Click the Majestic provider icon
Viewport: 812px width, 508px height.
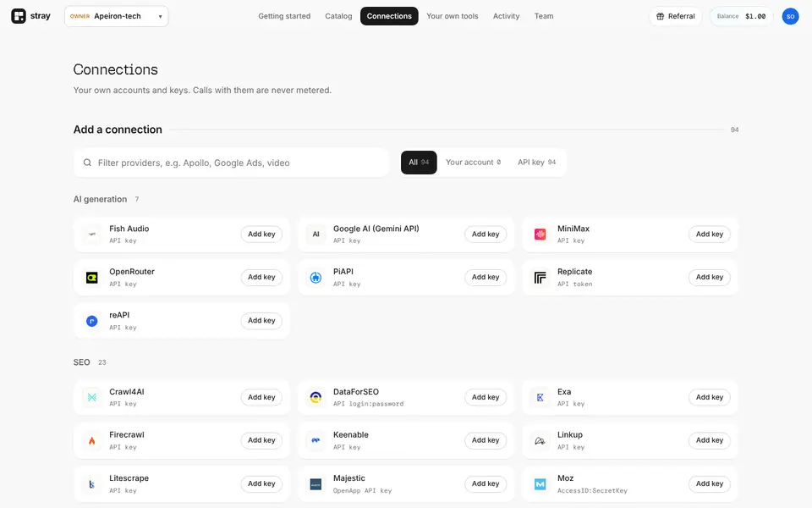[315, 483]
